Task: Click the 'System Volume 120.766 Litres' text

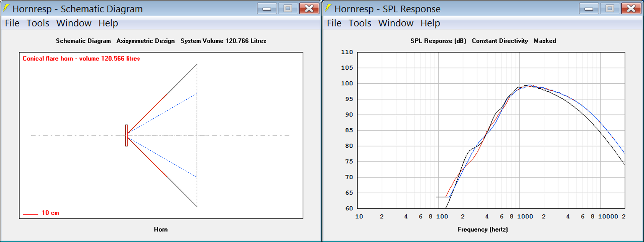Action: coord(223,41)
